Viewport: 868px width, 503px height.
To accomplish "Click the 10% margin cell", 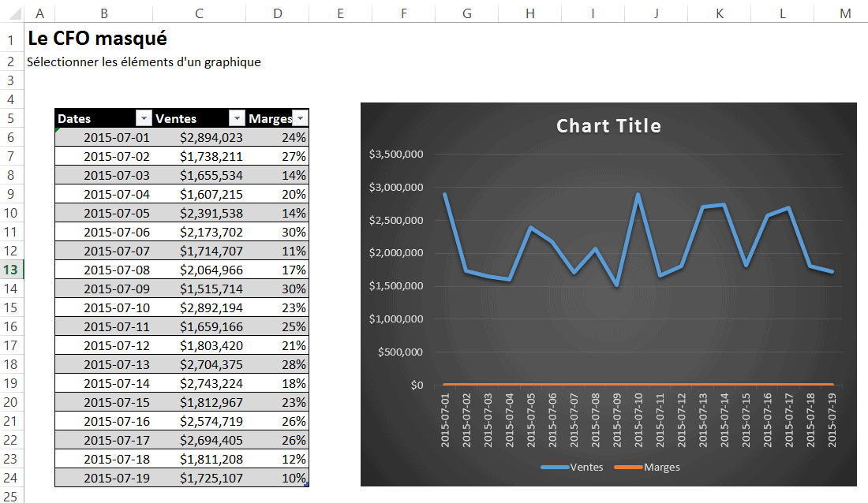I will (x=294, y=478).
